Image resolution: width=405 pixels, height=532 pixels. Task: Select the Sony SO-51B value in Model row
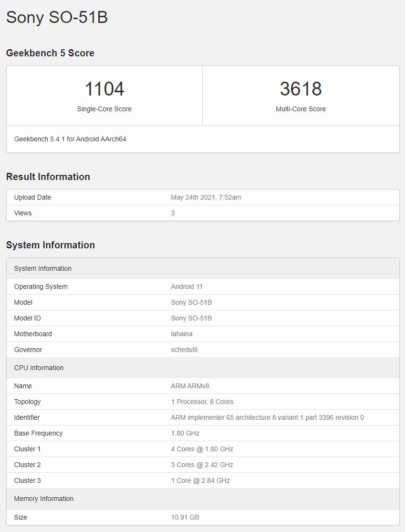(x=191, y=302)
